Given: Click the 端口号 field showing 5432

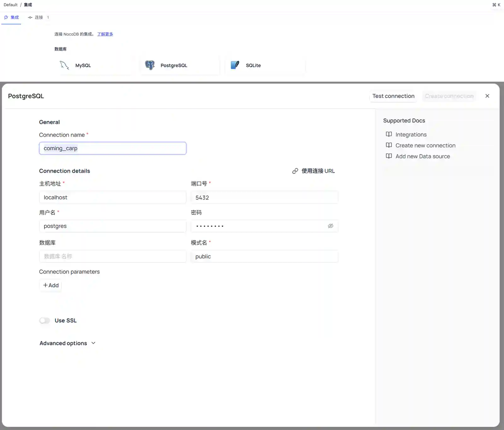Looking at the screenshot, I should (265, 198).
